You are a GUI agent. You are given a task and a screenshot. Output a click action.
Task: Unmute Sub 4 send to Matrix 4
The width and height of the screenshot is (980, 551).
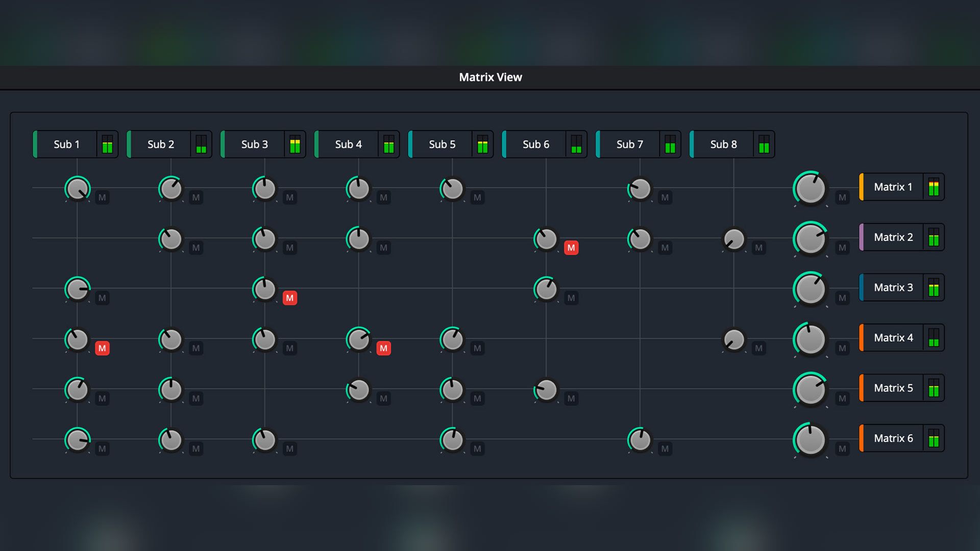coord(383,348)
